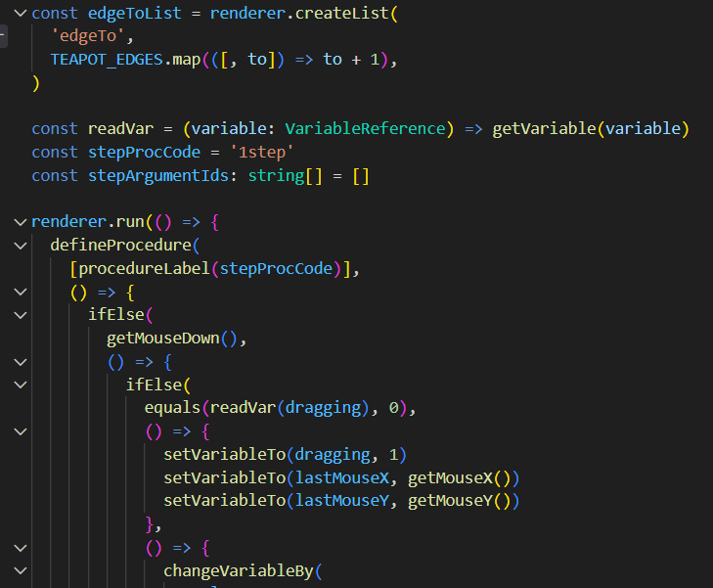The width and height of the screenshot is (713, 588).
Task: Click stepArgumentIds variable name
Action: pos(157,175)
